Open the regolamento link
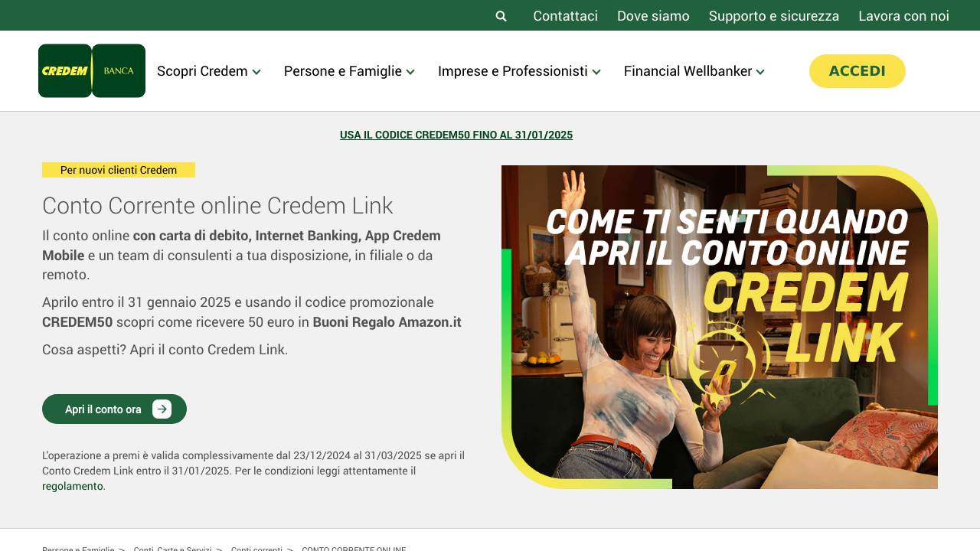The image size is (980, 551). point(73,486)
